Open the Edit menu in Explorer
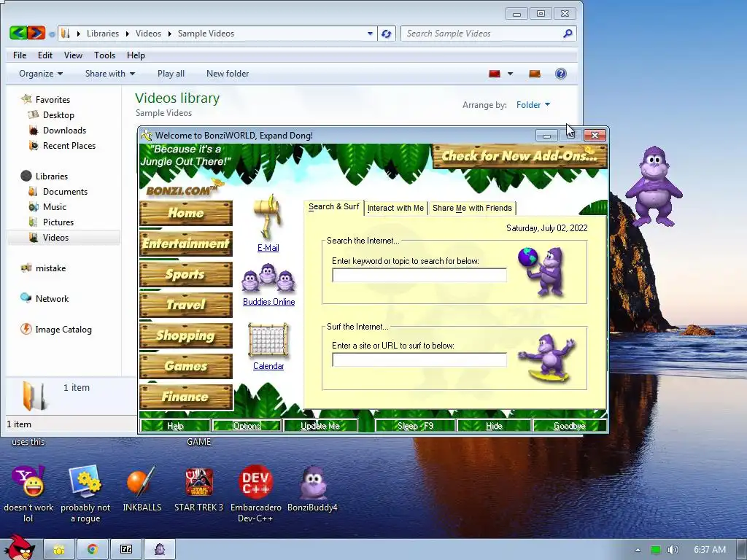 [x=45, y=55]
